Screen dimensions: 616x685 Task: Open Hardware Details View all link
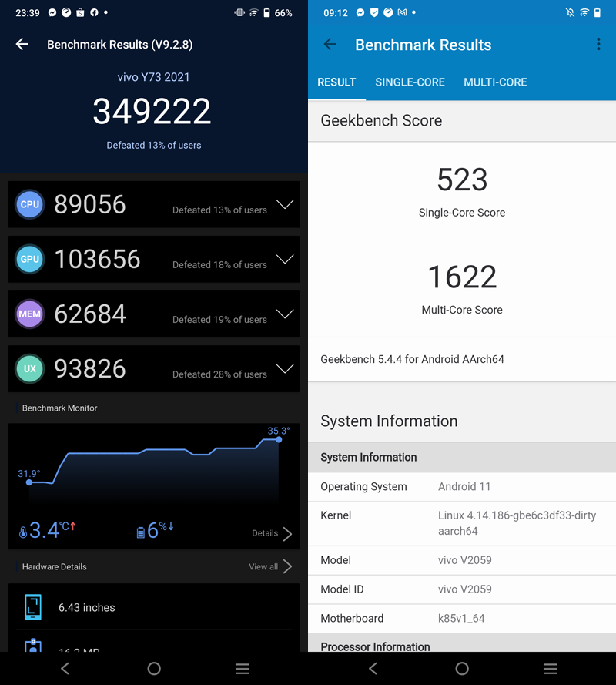coord(263,566)
